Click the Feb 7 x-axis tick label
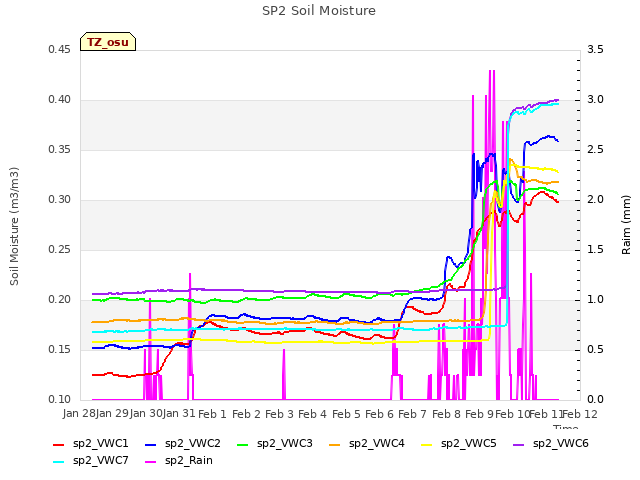This screenshot has width=640, height=480. 413,414
